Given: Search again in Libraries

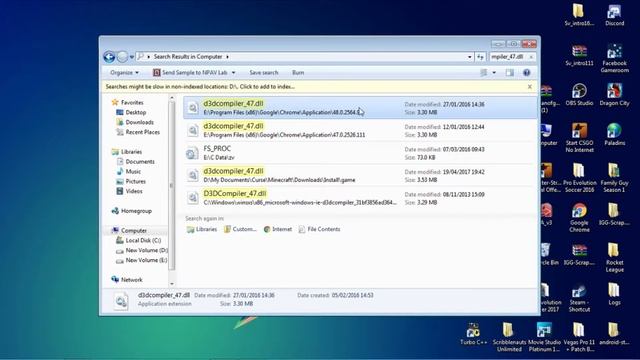Looking at the screenshot, I should pyautogui.click(x=202, y=229).
